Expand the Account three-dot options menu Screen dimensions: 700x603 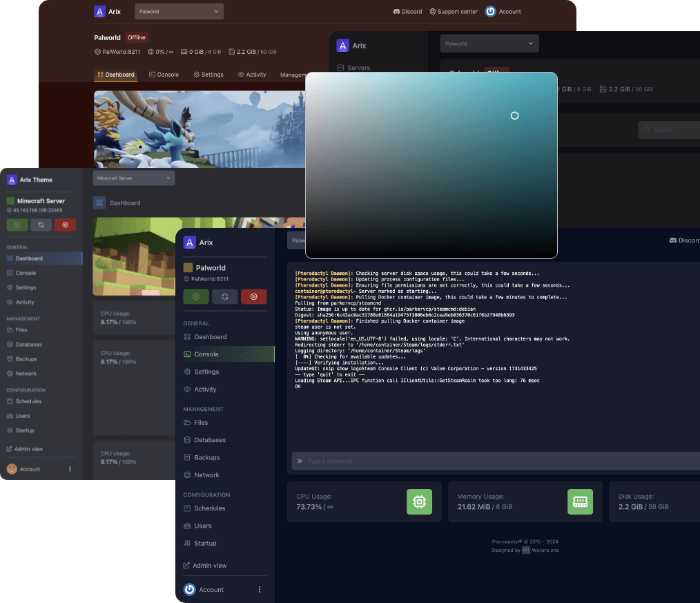[260, 589]
